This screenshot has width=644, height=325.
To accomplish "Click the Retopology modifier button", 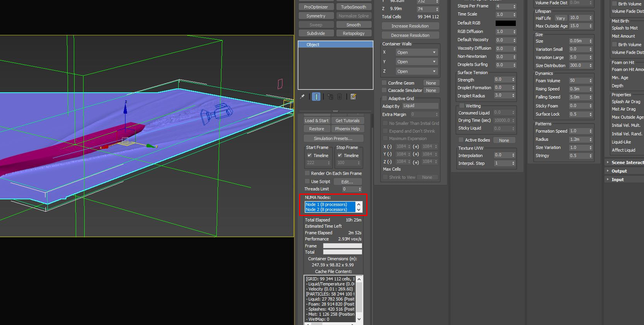I will pos(353,33).
